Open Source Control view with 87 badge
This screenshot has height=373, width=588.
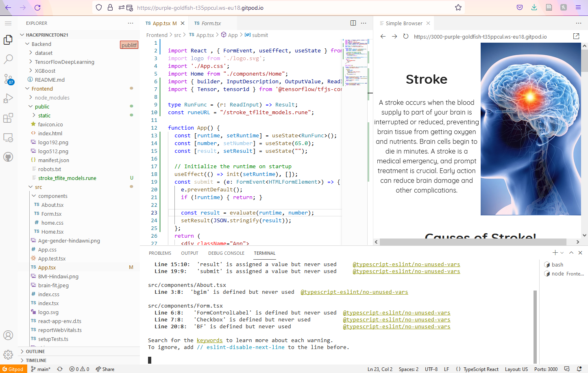(x=8, y=79)
